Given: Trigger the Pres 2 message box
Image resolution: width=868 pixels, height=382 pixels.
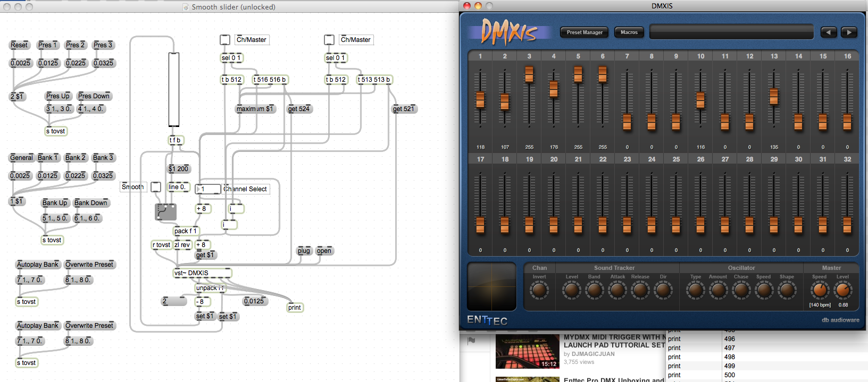Looking at the screenshot, I should (76, 45).
